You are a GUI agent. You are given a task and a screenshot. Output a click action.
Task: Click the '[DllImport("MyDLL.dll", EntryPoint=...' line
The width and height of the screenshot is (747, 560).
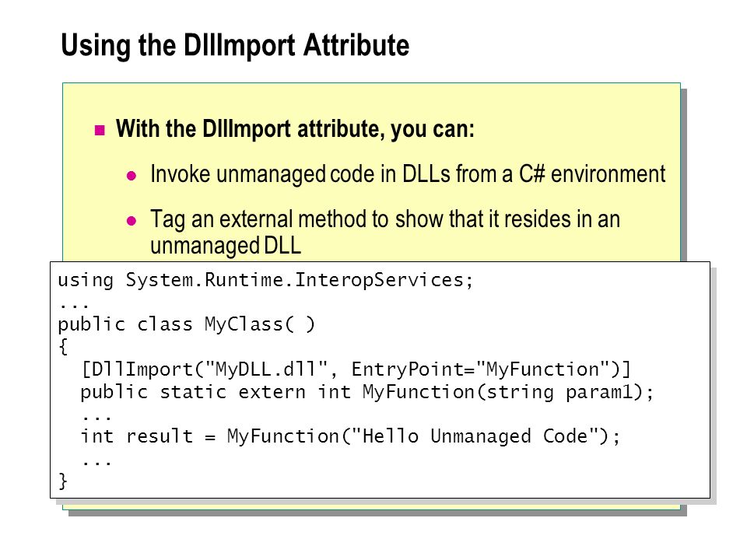[x=356, y=369]
